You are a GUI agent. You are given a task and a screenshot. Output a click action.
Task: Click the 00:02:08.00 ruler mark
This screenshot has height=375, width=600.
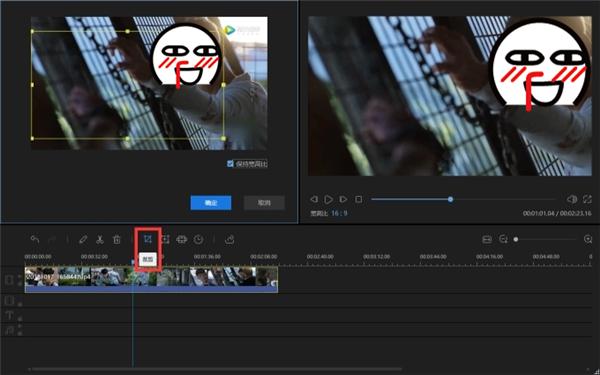pyautogui.click(x=264, y=257)
